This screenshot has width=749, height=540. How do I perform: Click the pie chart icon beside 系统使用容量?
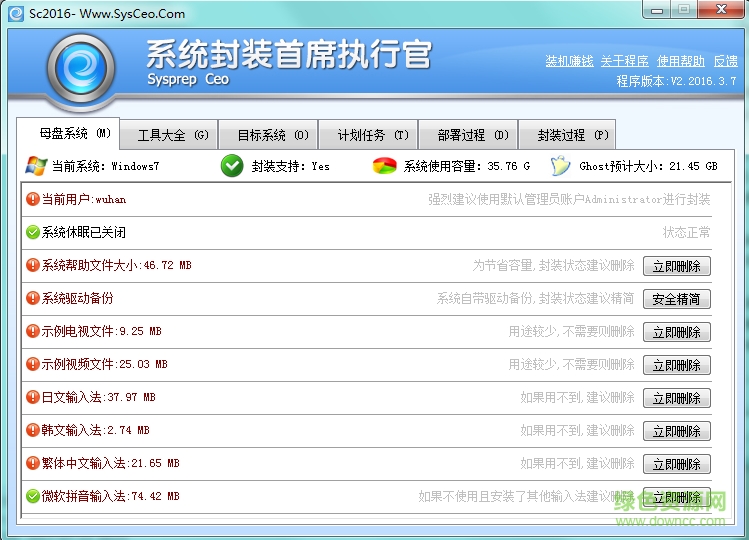tap(385, 166)
